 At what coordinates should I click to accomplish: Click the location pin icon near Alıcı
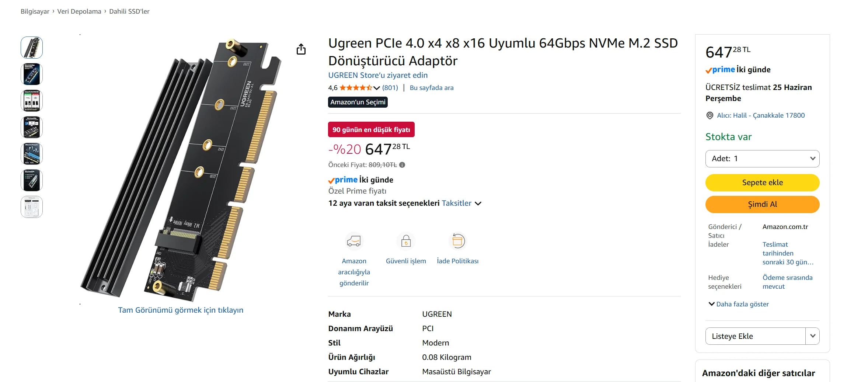point(710,115)
